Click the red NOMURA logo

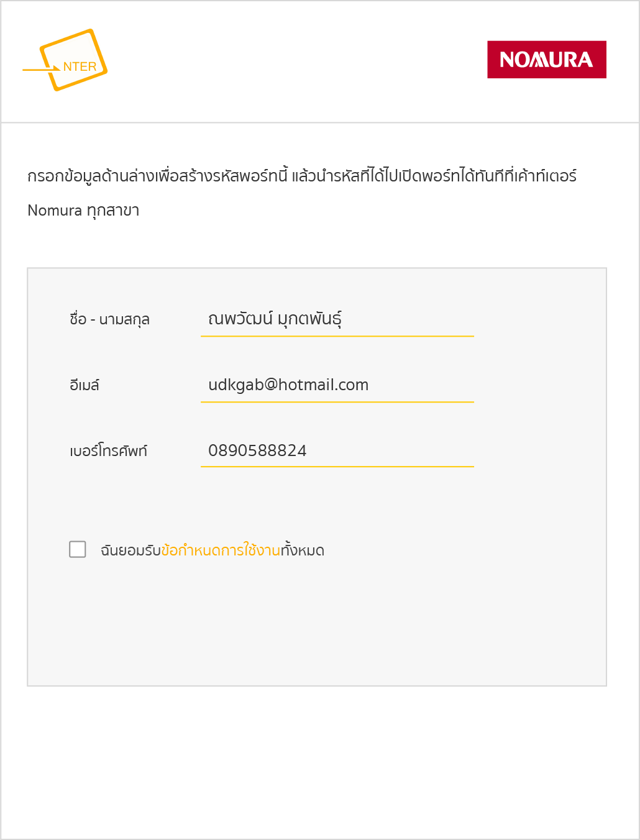pos(546,60)
